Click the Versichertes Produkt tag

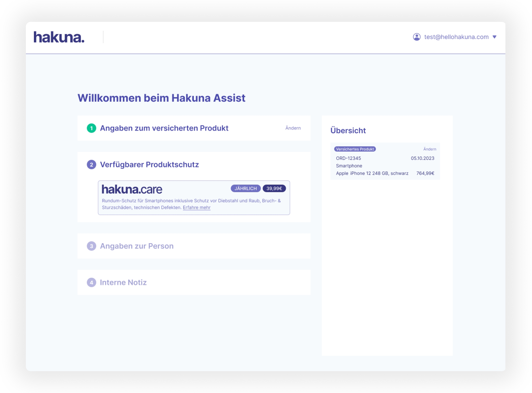(355, 149)
